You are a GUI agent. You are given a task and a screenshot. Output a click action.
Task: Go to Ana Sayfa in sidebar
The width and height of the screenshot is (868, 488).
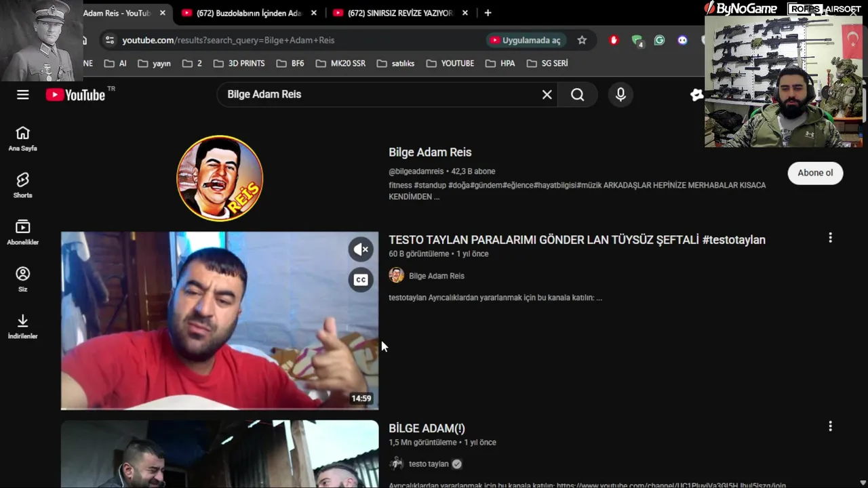(x=23, y=139)
